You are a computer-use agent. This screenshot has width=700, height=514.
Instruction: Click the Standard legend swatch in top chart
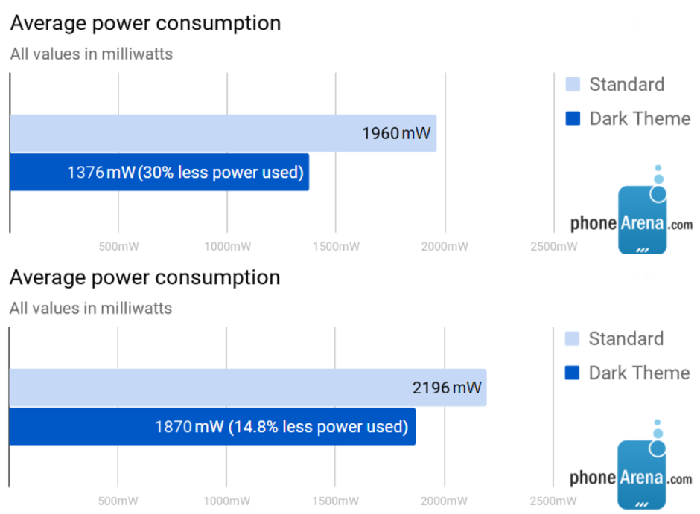coord(572,84)
